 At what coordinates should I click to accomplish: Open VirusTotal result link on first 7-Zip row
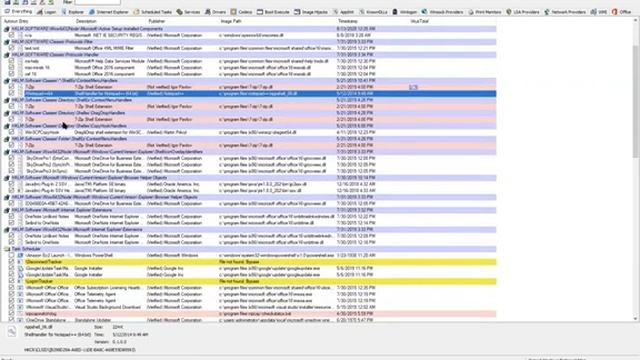(413, 87)
